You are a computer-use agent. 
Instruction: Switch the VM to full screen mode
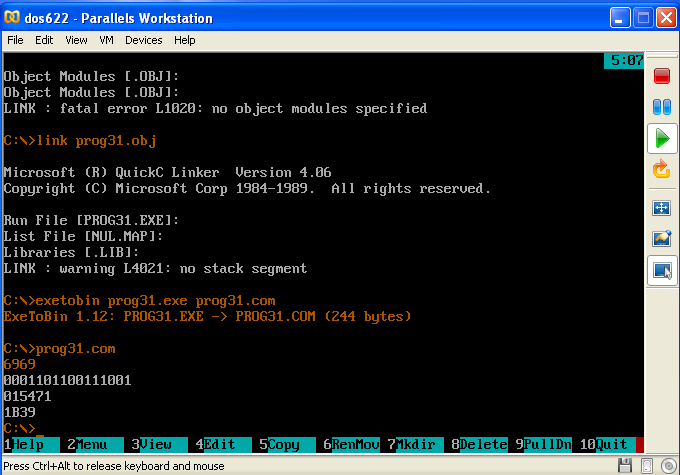coord(662,208)
